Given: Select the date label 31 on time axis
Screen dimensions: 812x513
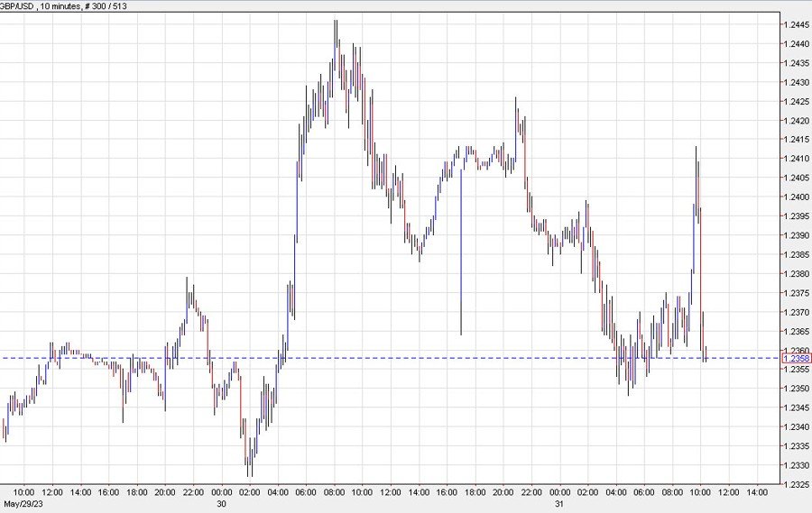Looking at the screenshot, I should point(559,503).
